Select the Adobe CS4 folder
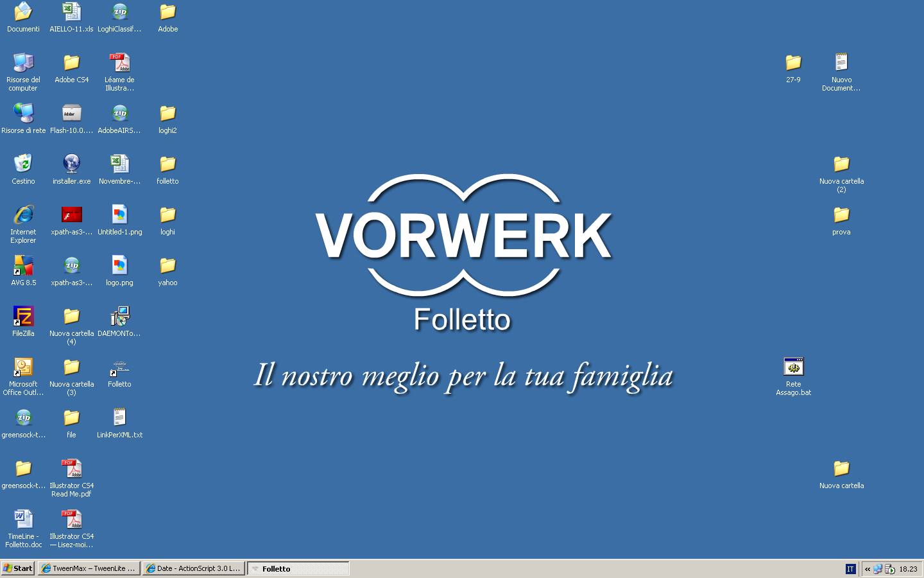 tap(71, 62)
